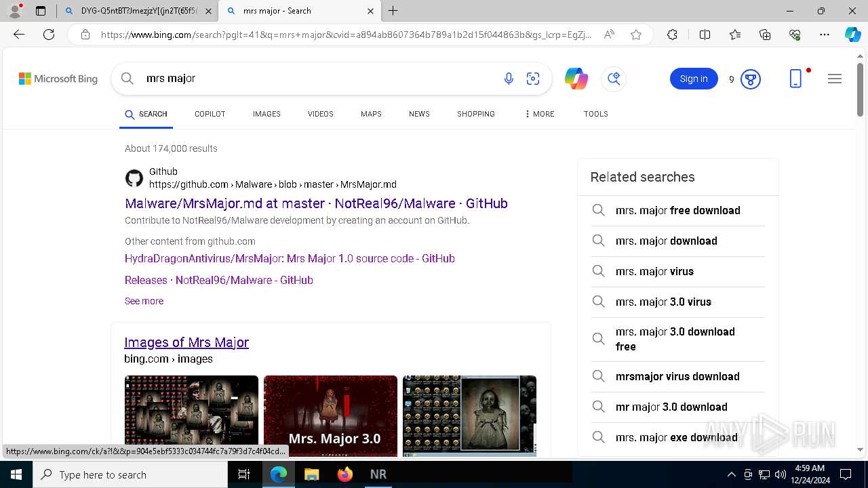Viewport: 868px width, 488px height.
Task: Click the microphone voice search icon
Action: click(x=509, y=79)
